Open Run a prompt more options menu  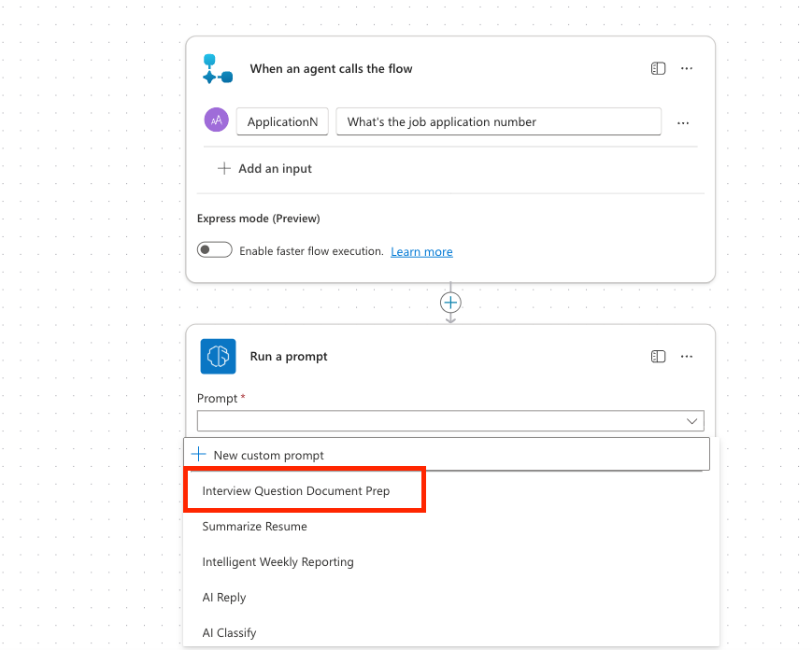(687, 357)
